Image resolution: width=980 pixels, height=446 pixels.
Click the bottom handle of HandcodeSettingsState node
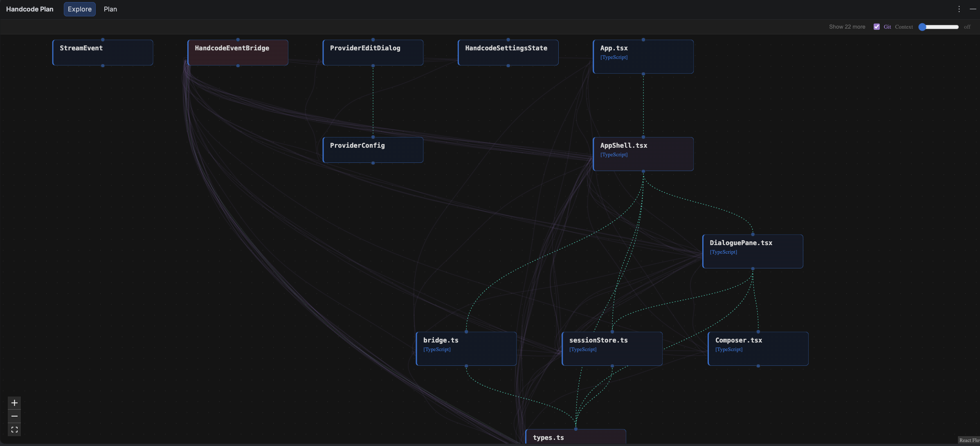pos(508,65)
